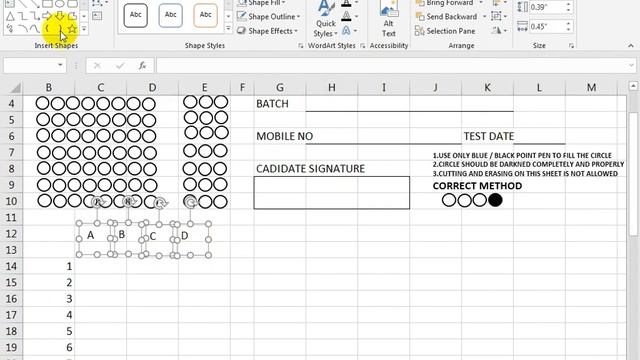Apply the second blue-outlined Abc shape style
Screen dimensions: 640x360
(170, 15)
